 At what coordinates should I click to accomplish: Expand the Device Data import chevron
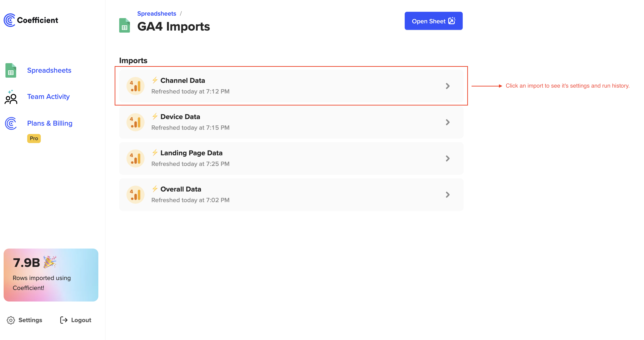[448, 122]
